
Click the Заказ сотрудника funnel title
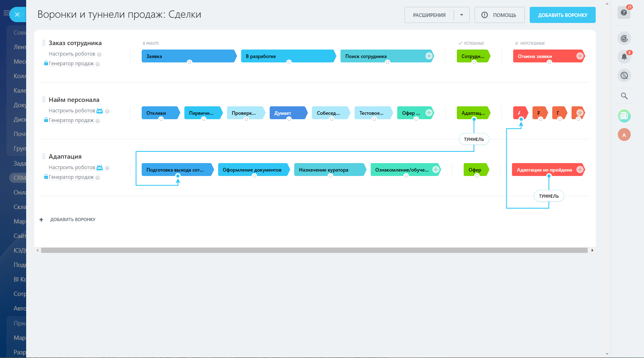[75, 43]
